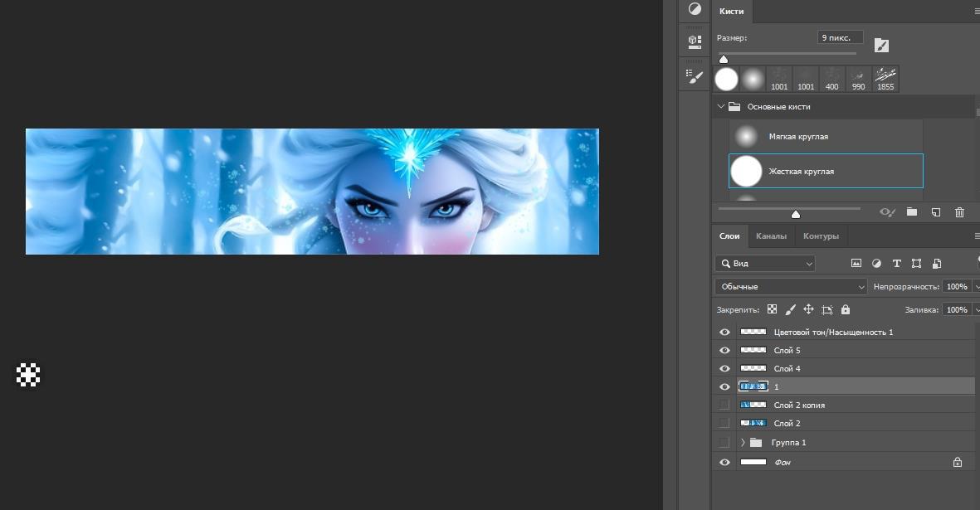980x510 pixels.
Task: Select the Мягкая круглая brush
Action: (797, 136)
